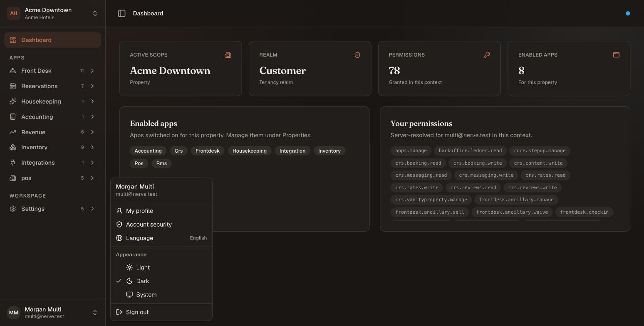
Task: Toggle the sidebar panel icon
Action: (x=122, y=13)
